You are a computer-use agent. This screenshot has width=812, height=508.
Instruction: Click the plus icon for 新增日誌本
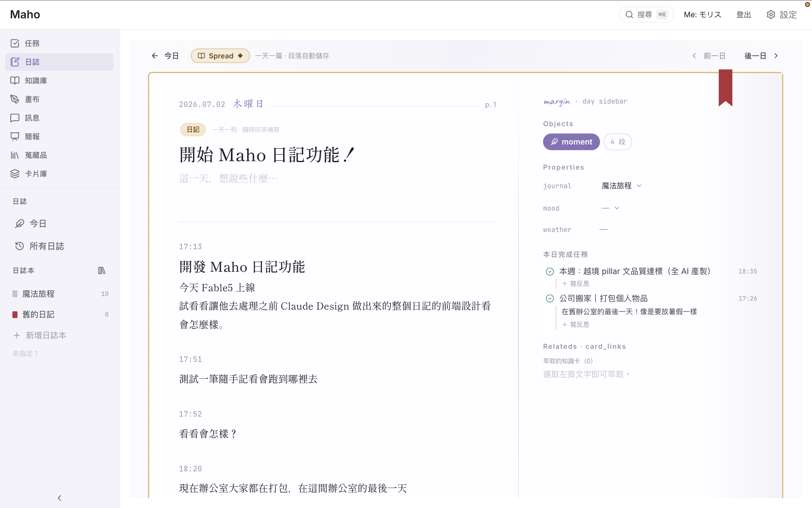tap(17, 335)
